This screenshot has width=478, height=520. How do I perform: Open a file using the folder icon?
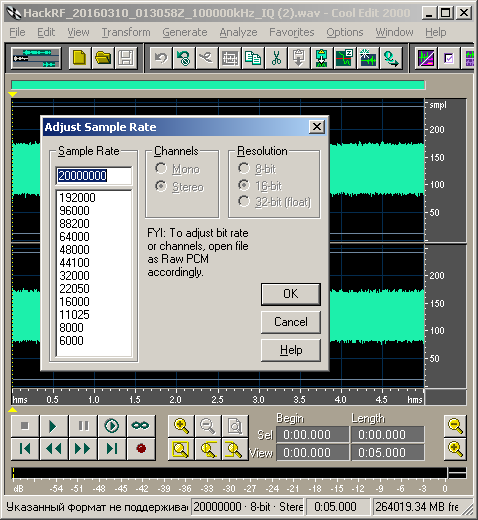tap(103, 58)
